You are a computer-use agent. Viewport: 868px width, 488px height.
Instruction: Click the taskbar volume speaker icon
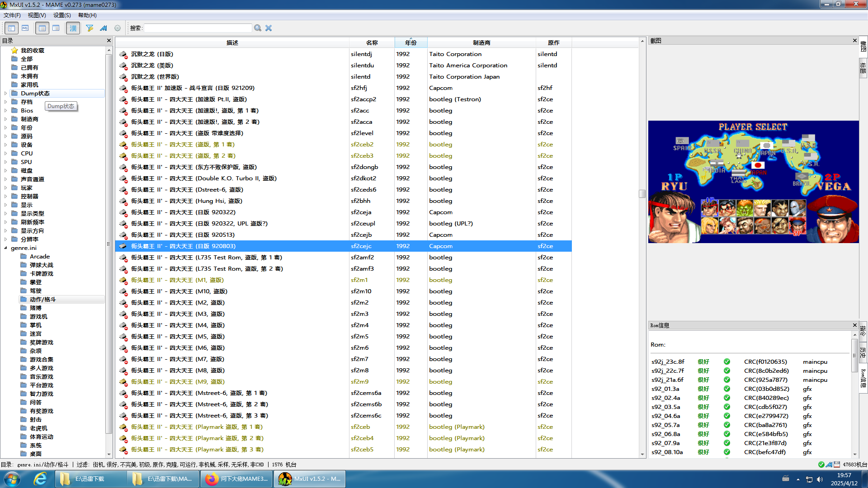pyautogui.click(x=820, y=479)
